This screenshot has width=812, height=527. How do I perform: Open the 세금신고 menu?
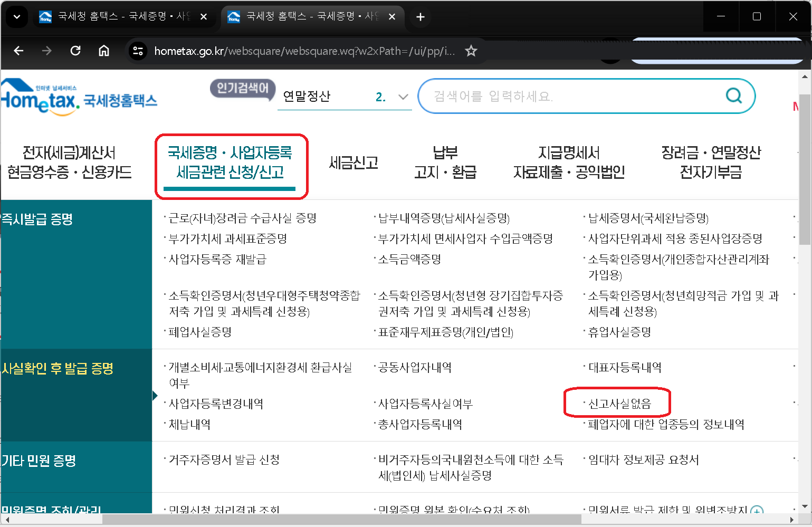tap(354, 162)
